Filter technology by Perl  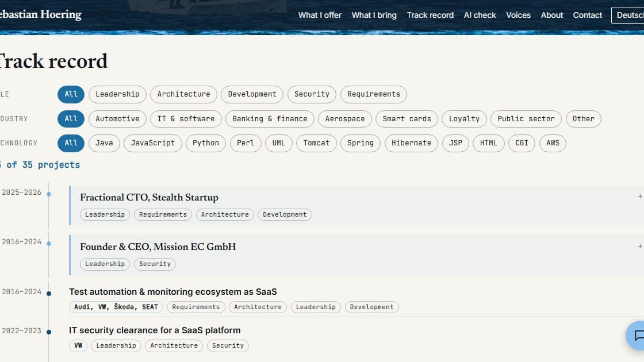pyautogui.click(x=246, y=143)
